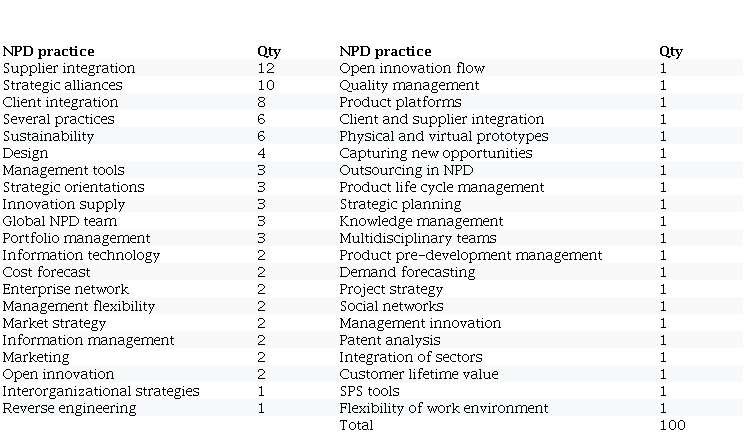Click the 'Total' row label
This screenshot has width=746, height=436.
pos(356,425)
